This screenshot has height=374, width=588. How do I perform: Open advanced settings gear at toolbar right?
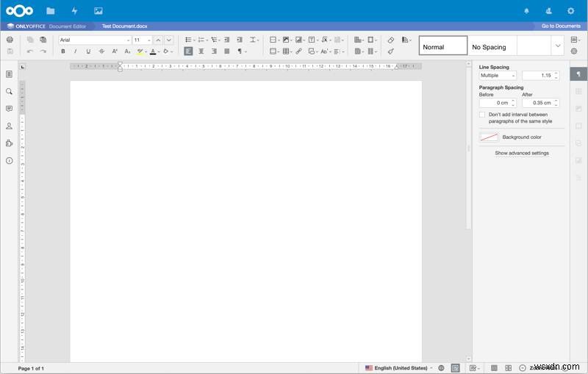coord(574,51)
